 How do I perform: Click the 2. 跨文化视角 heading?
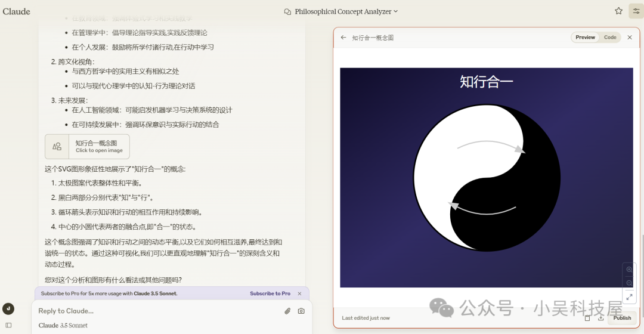(73, 61)
